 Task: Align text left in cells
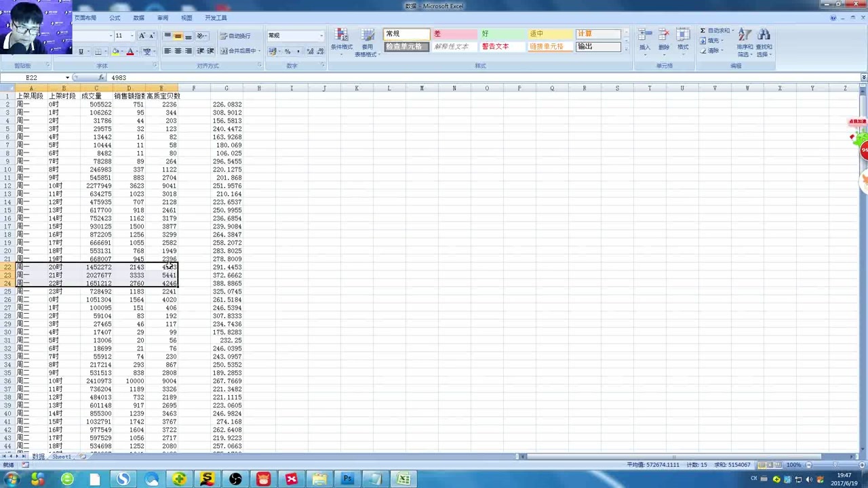click(x=167, y=52)
